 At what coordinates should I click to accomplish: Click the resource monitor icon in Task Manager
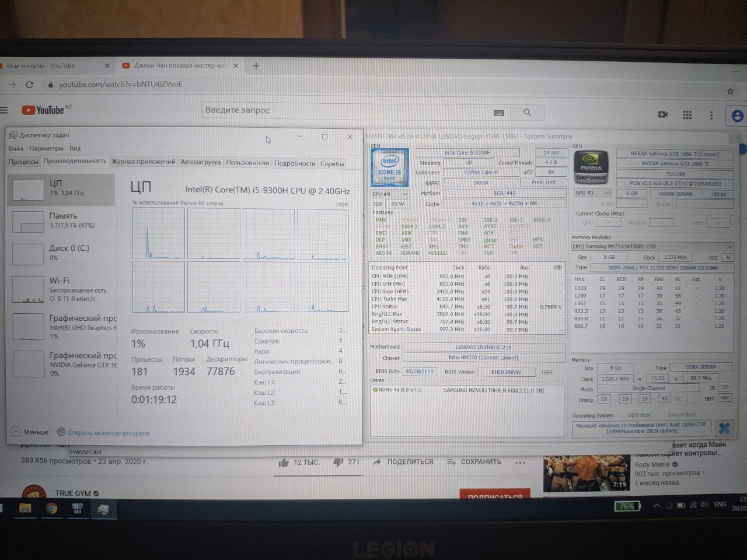[x=61, y=432]
